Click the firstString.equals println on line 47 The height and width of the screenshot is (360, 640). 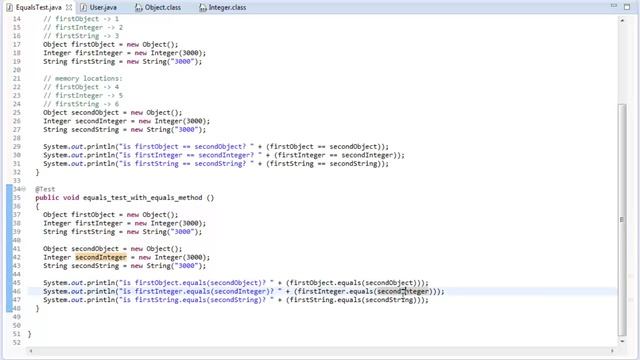(x=236, y=300)
